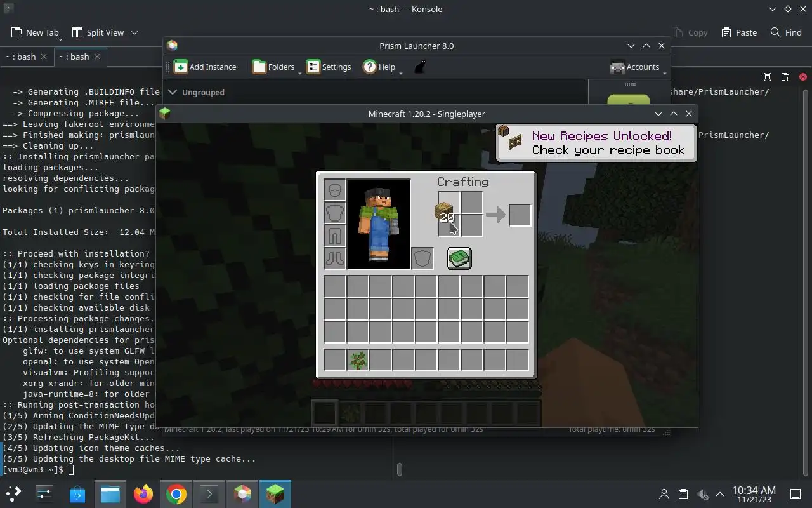Open Split View dropdown arrow in Konsole
This screenshot has height=508, width=812.
coord(134,32)
